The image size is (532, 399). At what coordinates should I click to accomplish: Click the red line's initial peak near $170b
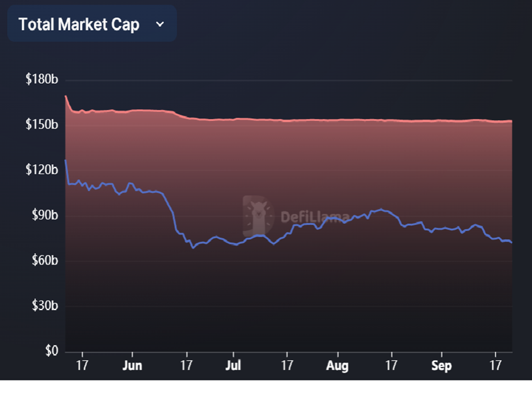pos(66,97)
